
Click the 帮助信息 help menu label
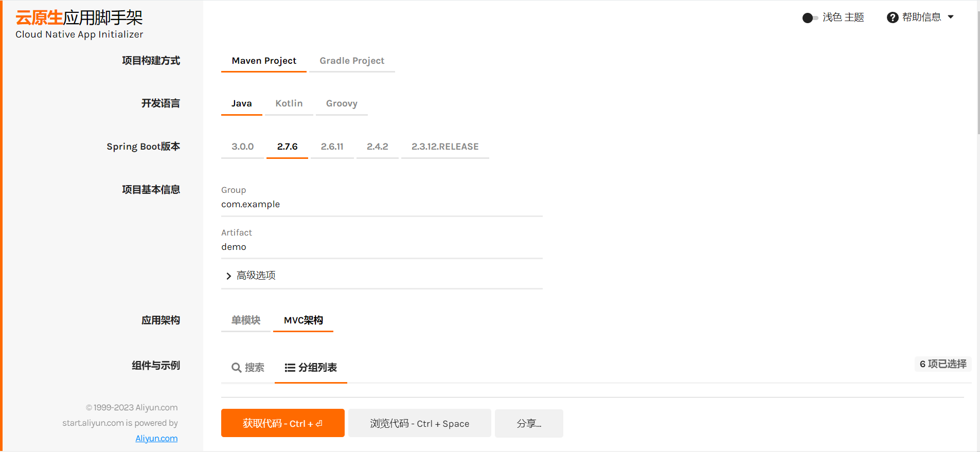coord(921,17)
